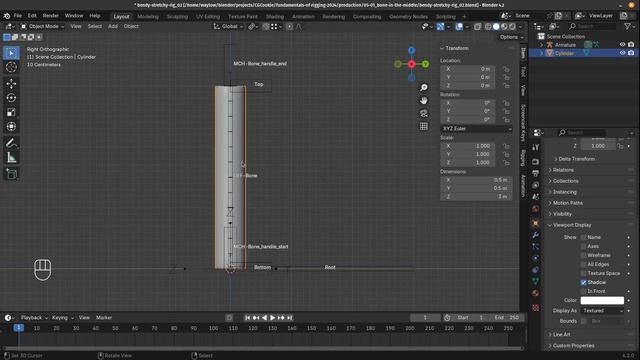Screen dimensions: 640x360
Task: Enable the Wireframe display checkbox
Action: pos(583,255)
